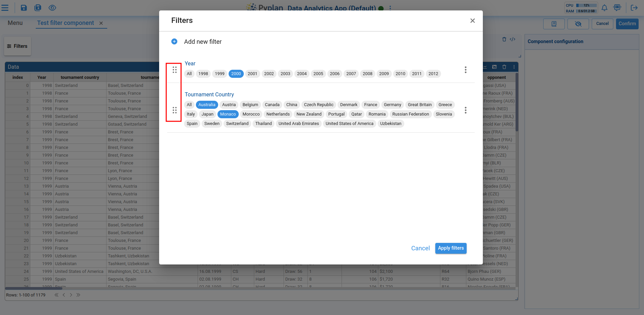The height and width of the screenshot is (315, 644).
Task: Switch to the Test filter component tab
Action: pyautogui.click(x=66, y=23)
